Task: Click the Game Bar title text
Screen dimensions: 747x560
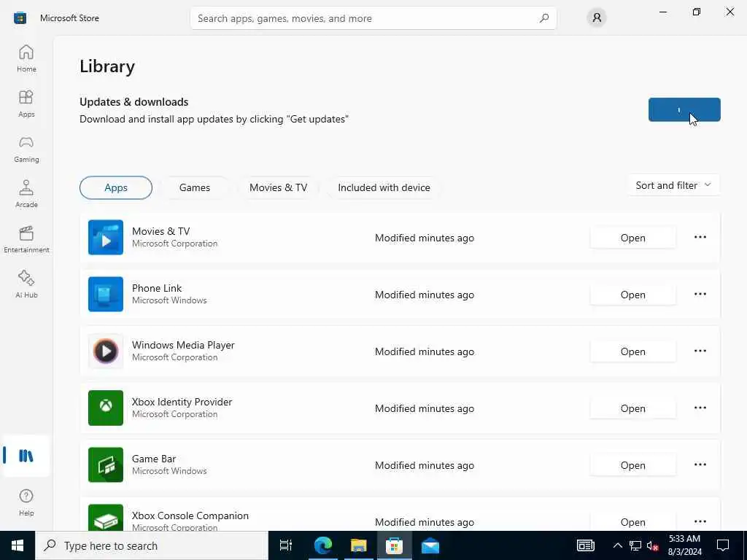Action: pyautogui.click(x=154, y=459)
